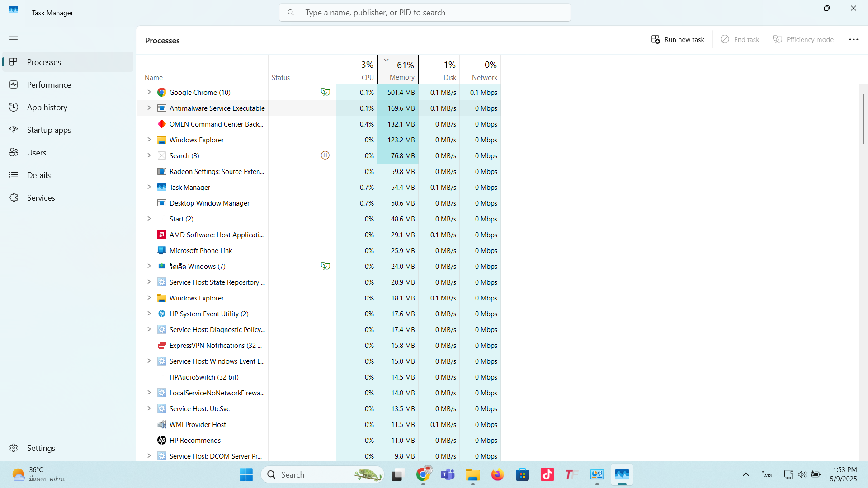This screenshot has width=868, height=488.
Task: Expand the Start (2) process group
Action: point(149,219)
